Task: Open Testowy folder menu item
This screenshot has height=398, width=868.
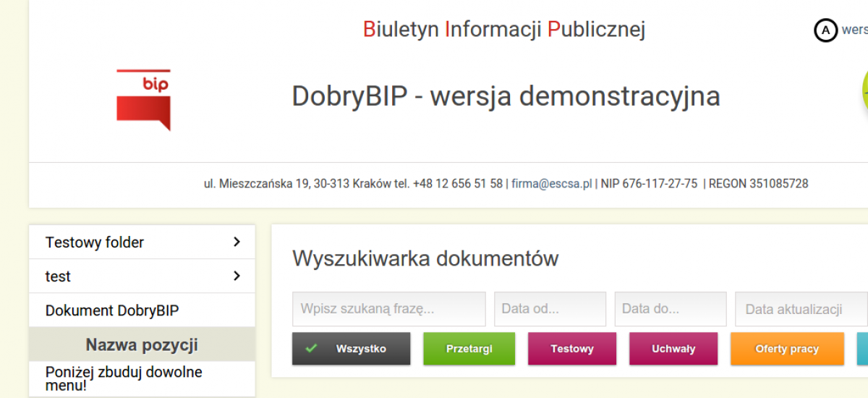Action: point(142,242)
